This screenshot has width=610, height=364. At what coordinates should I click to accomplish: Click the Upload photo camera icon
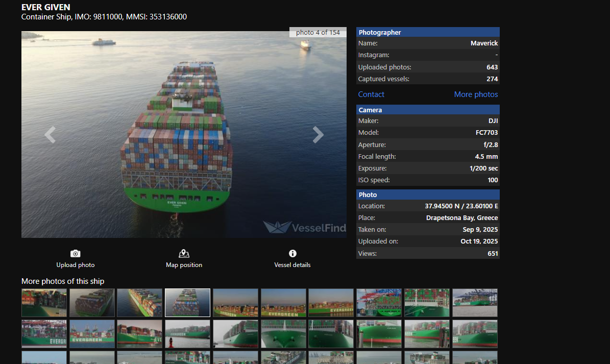(76, 254)
